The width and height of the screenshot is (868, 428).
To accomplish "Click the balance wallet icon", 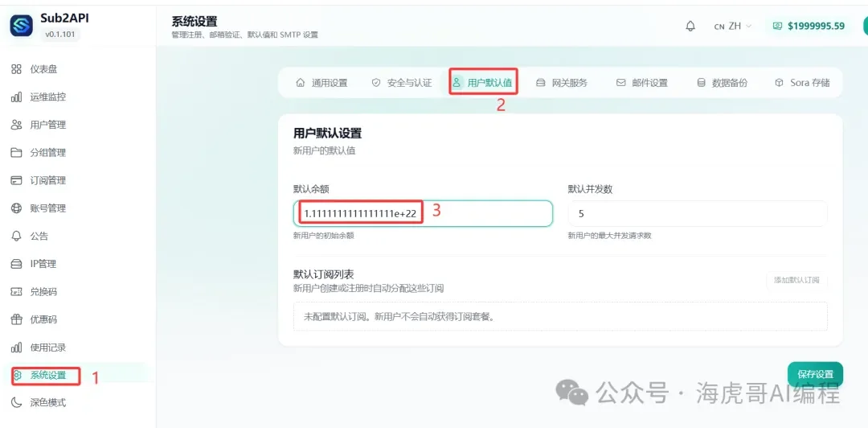I will 778,26.
